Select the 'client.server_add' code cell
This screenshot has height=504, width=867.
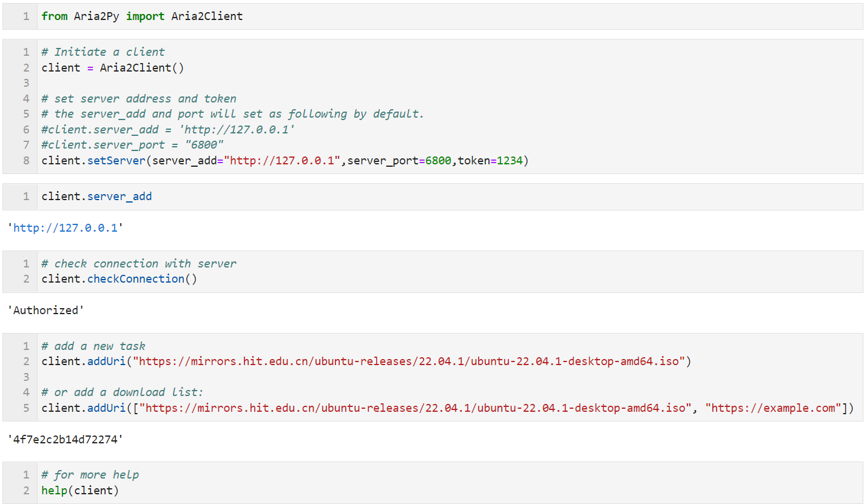coord(433,197)
